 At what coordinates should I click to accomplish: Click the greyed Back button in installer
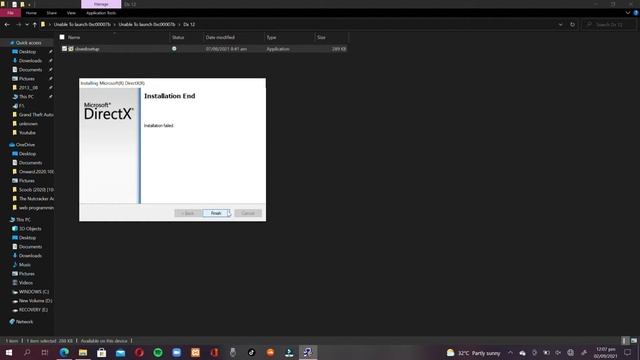point(188,213)
